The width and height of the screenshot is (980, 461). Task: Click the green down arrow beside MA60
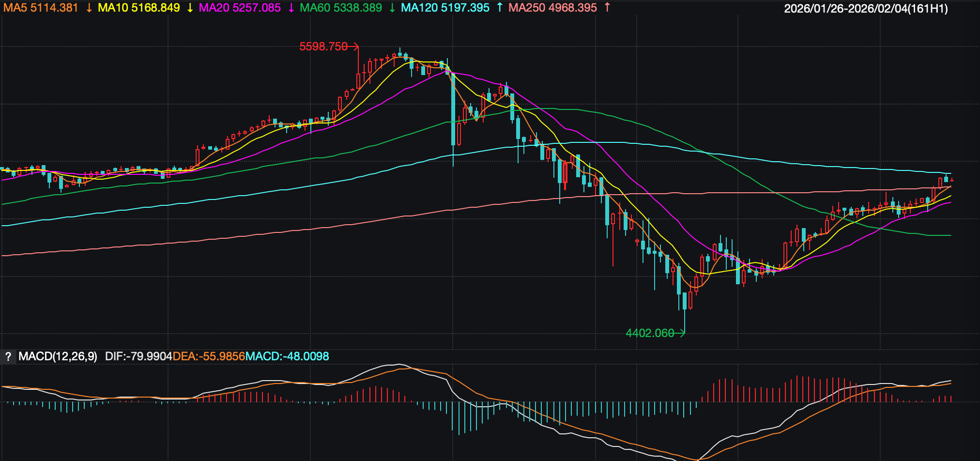(392, 8)
